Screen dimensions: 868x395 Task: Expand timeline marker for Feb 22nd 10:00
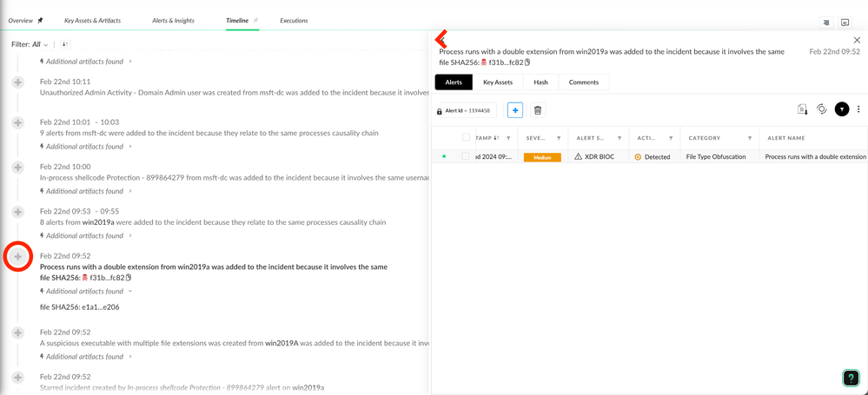click(x=17, y=167)
